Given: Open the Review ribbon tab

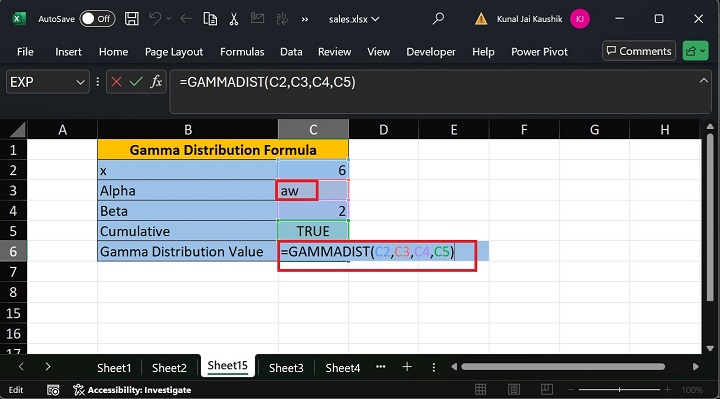Looking at the screenshot, I should point(335,52).
